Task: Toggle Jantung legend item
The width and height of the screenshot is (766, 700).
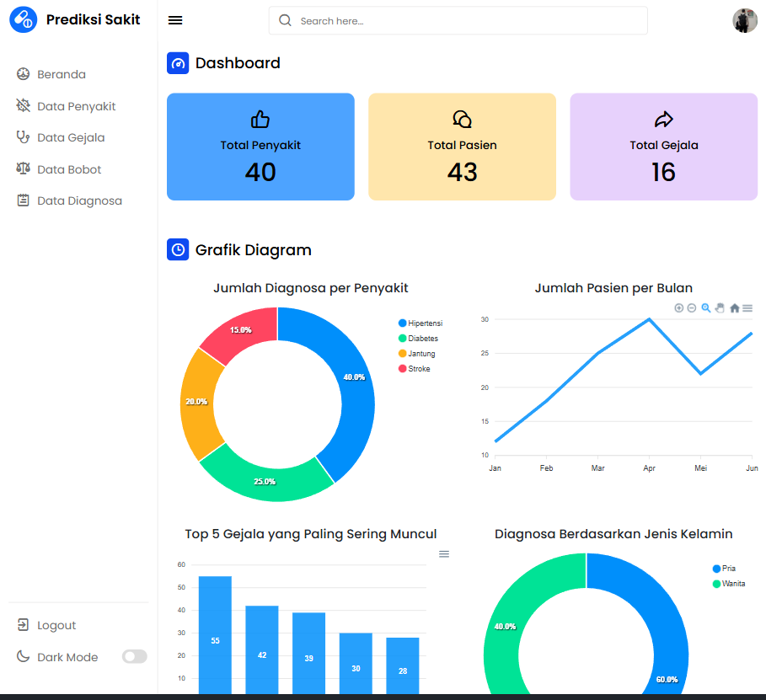Action: coord(417,354)
